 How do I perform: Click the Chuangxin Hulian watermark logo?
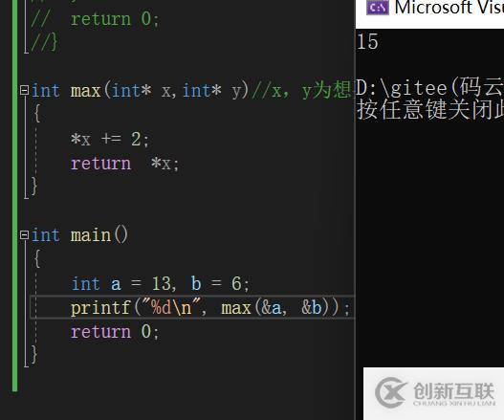[x=434, y=393]
